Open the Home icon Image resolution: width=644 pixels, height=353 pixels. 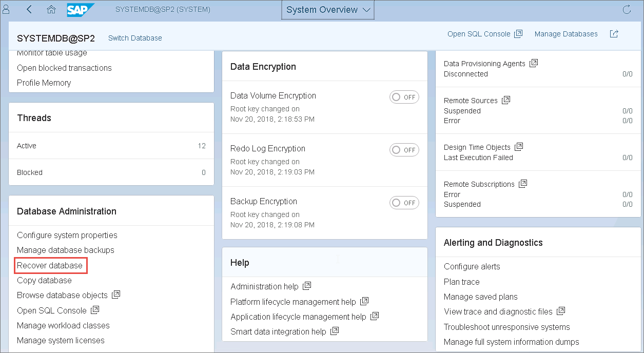pos(51,10)
